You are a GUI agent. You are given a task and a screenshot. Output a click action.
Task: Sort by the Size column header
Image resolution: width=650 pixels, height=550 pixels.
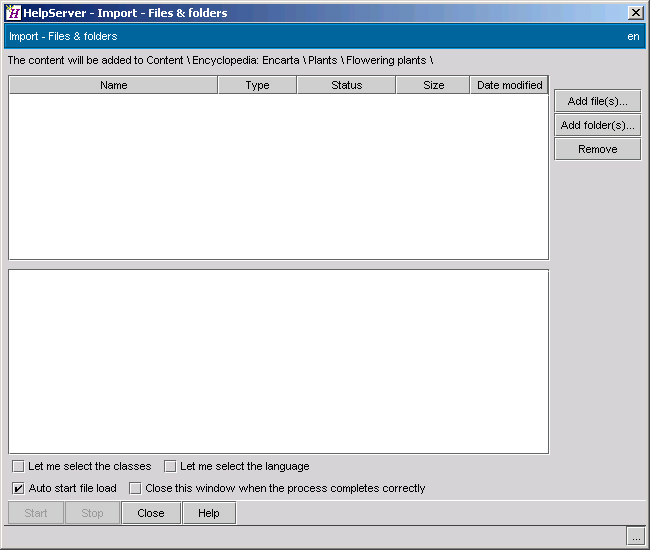pos(433,85)
